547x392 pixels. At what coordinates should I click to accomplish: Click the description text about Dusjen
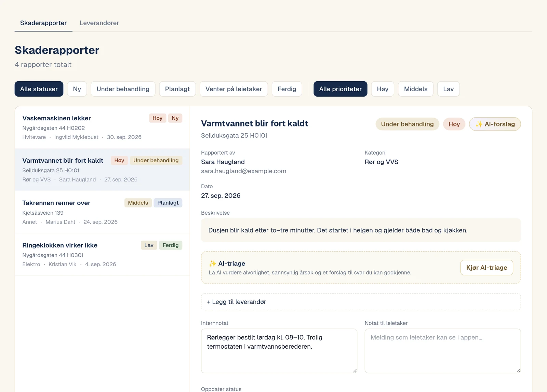click(338, 230)
